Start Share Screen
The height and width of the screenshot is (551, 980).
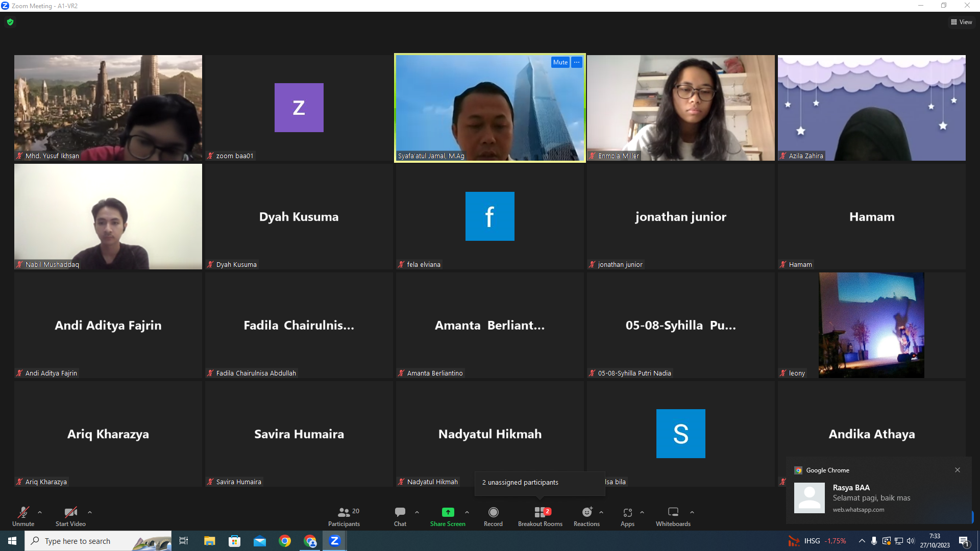point(448,516)
